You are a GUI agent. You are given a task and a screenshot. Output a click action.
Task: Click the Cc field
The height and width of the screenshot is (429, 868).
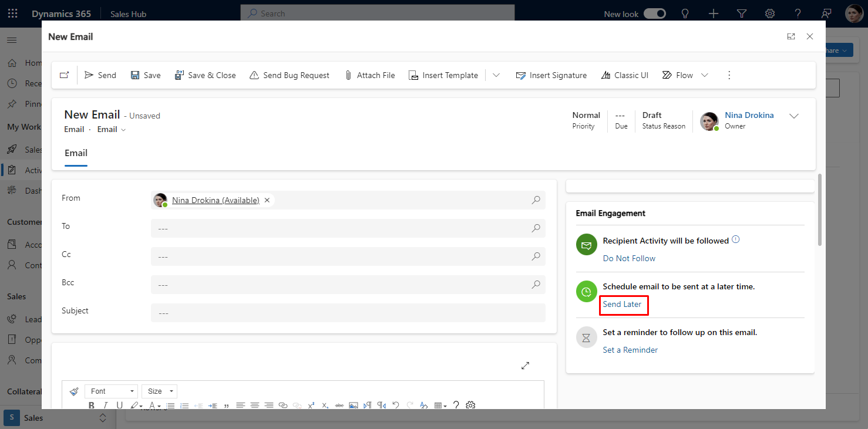pyautogui.click(x=348, y=256)
